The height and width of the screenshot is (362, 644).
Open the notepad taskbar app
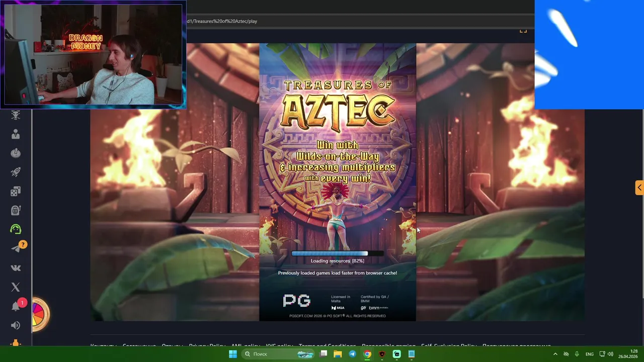coord(412,354)
